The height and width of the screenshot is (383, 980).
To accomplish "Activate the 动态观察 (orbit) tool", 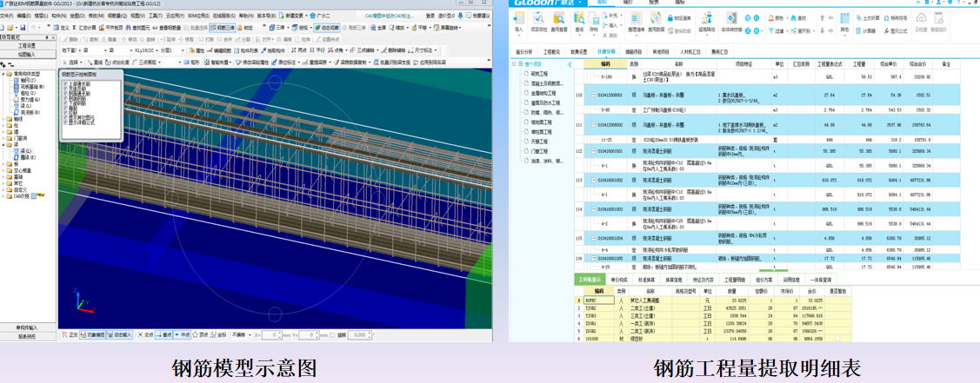I will (325, 28).
